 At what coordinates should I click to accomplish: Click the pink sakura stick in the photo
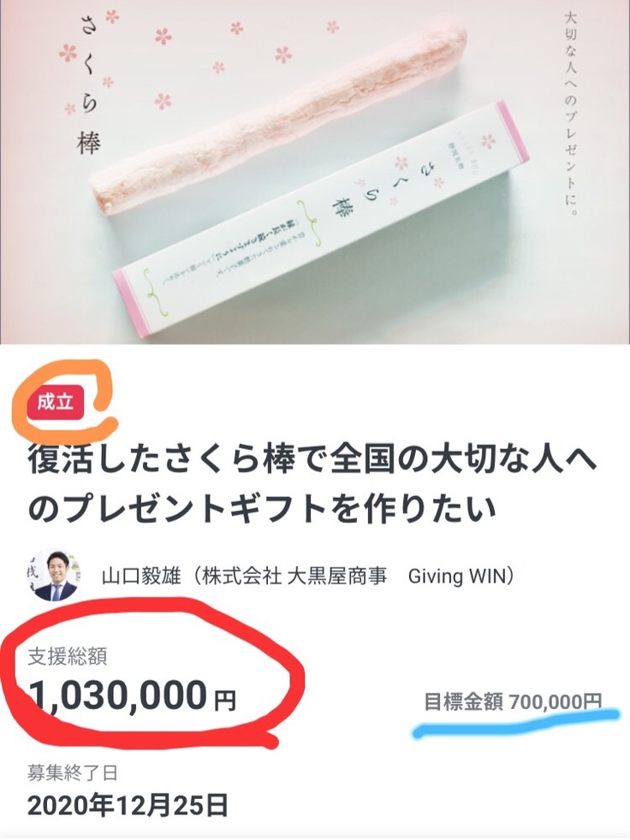click(x=279, y=113)
